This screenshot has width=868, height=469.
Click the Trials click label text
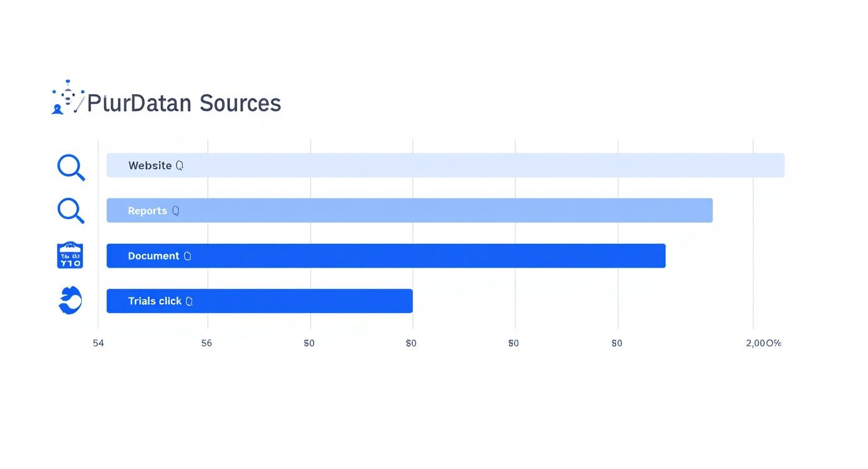[x=155, y=301]
